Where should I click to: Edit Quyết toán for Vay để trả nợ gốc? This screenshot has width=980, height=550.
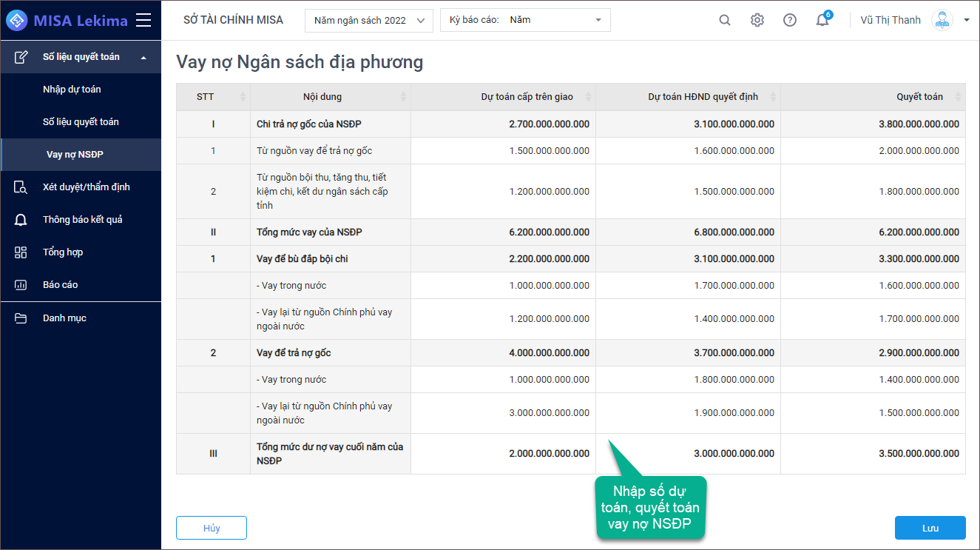click(x=873, y=353)
